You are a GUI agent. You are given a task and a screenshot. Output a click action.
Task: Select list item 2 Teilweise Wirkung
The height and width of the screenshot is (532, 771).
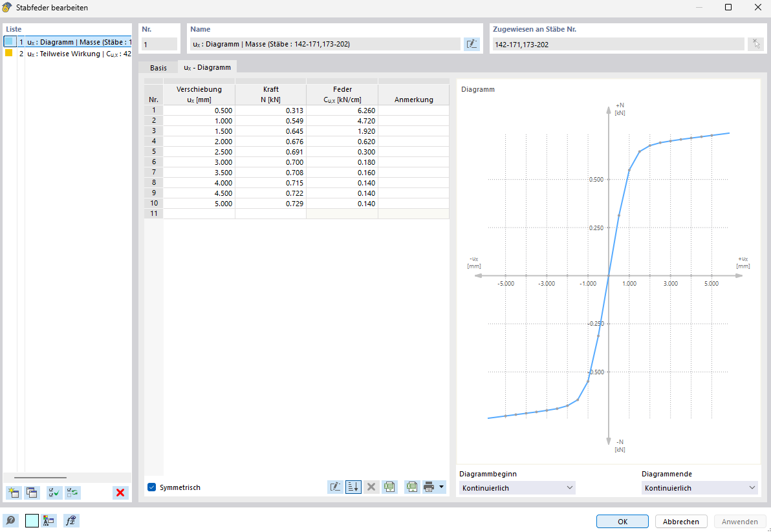pos(71,54)
